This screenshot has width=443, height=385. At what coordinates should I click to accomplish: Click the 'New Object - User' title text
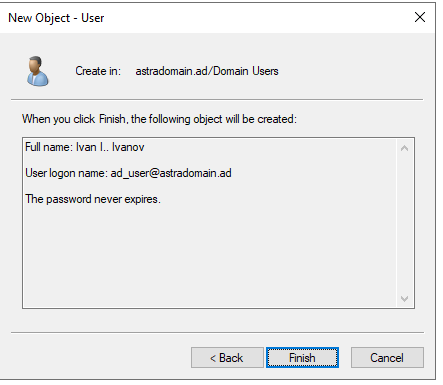pyautogui.click(x=56, y=18)
